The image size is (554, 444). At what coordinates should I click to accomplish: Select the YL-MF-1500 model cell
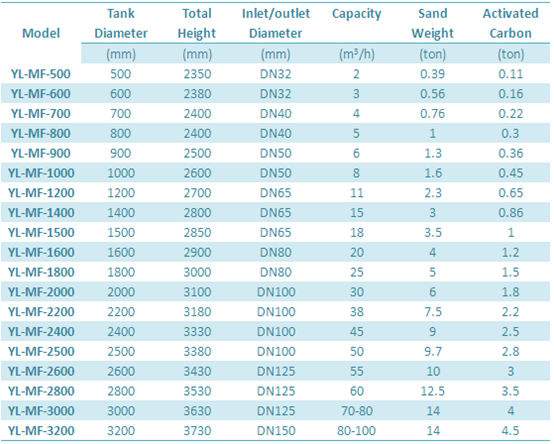[41, 232]
